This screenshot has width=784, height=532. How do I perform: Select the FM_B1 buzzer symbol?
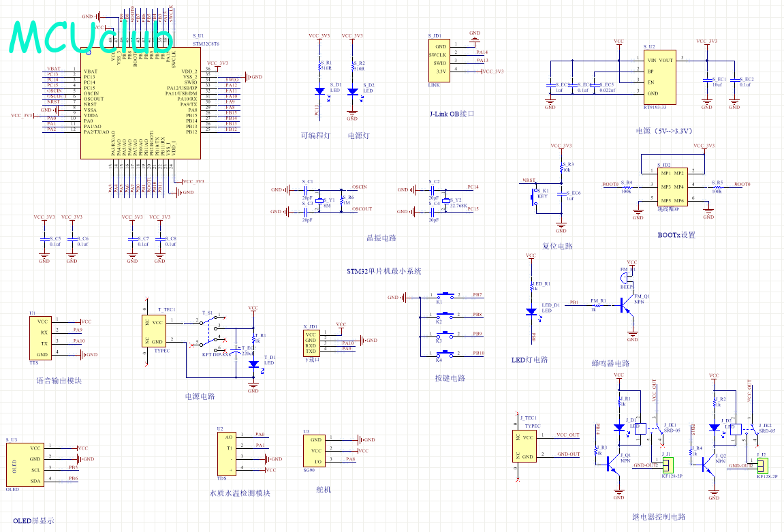click(626, 278)
